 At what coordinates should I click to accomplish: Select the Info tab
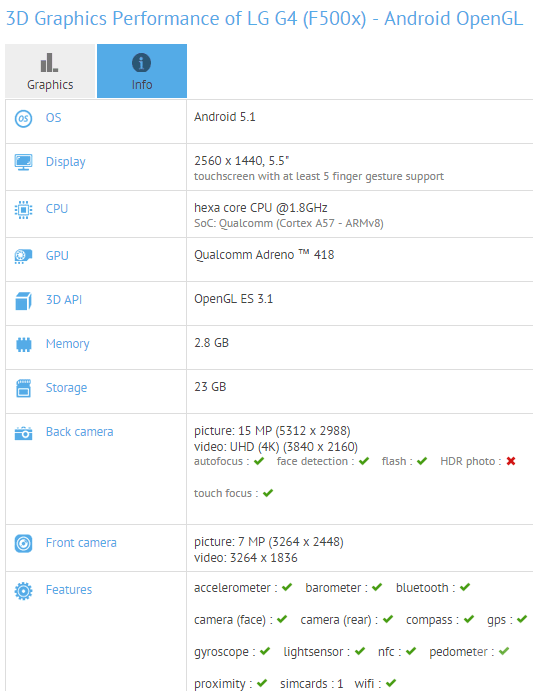[142, 71]
